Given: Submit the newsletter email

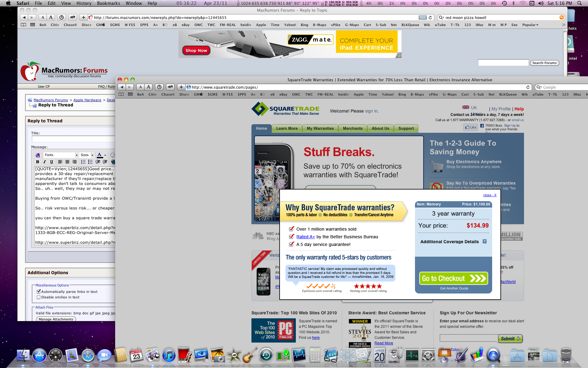Looking at the screenshot, I should coord(510,339).
